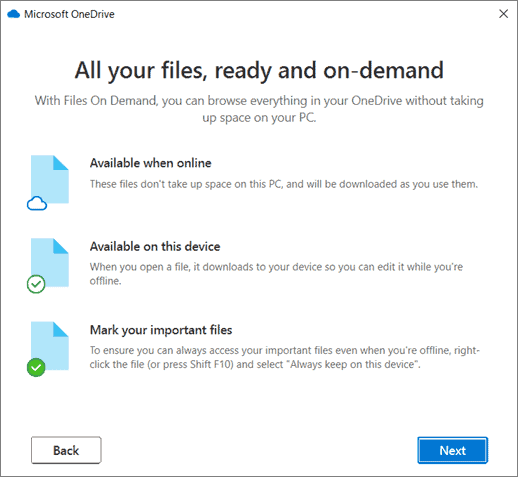Click the Next button
518x477 pixels.
point(452,450)
